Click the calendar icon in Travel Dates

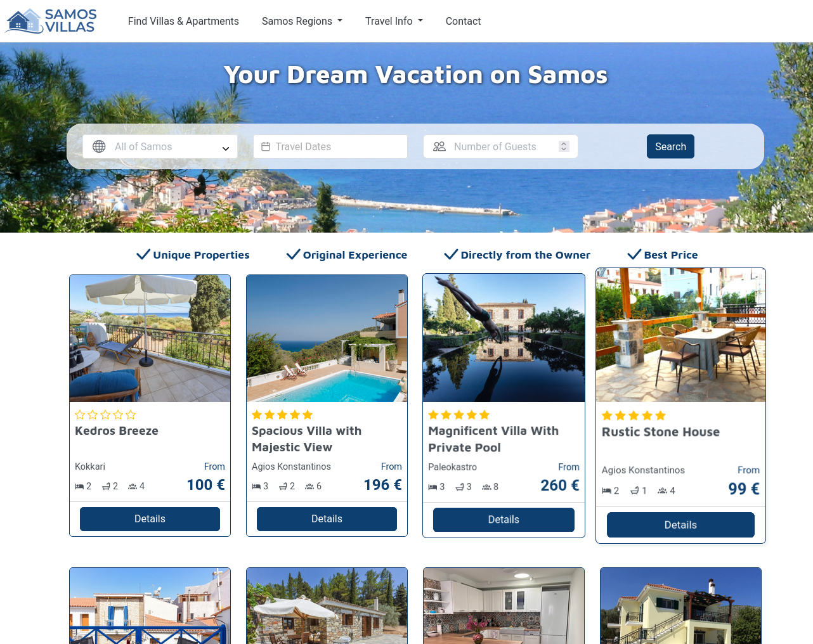tap(266, 146)
